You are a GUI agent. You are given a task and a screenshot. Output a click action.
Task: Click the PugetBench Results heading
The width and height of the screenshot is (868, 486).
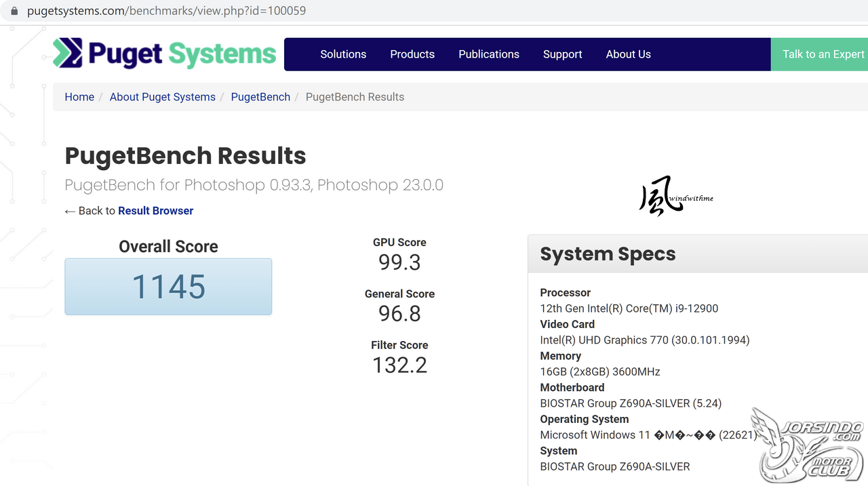(185, 156)
